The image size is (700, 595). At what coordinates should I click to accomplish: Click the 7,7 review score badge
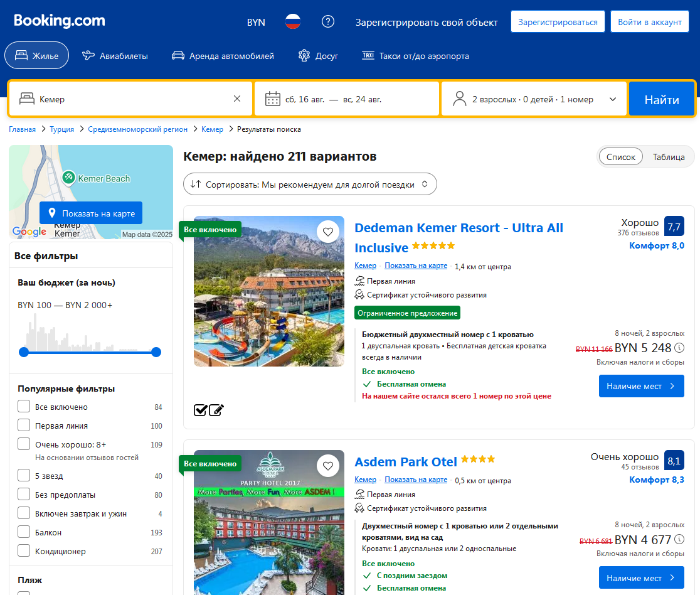[x=674, y=227]
